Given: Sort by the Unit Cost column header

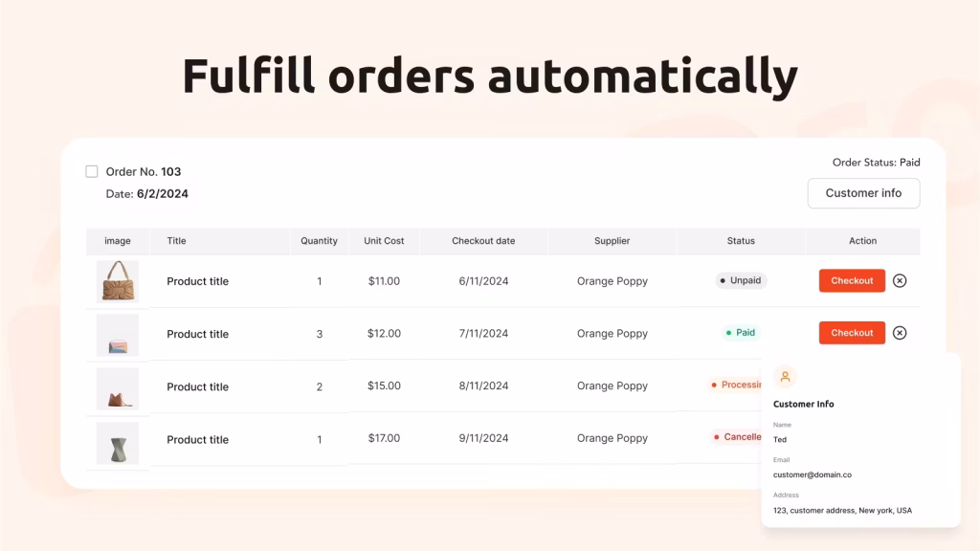Looking at the screenshot, I should pos(384,241).
